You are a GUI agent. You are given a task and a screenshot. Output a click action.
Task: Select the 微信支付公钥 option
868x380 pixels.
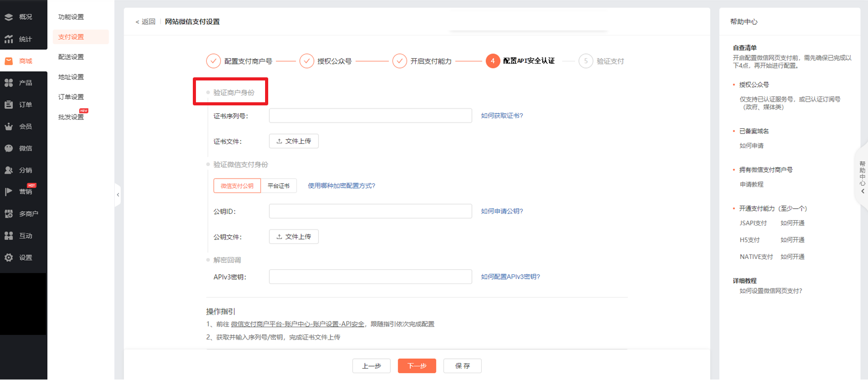click(x=237, y=186)
